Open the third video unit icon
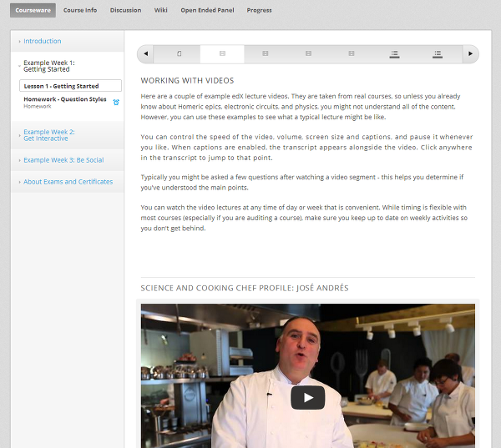 point(266,53)
